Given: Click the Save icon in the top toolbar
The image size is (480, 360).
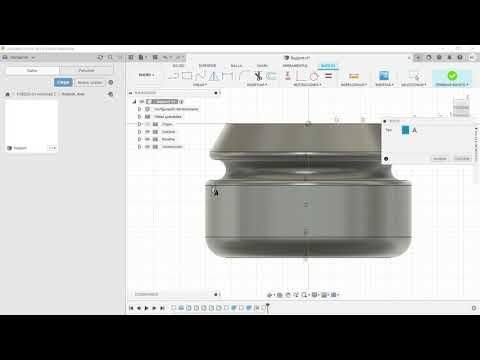Looking at the screenshot, I should tap(155, 57).
